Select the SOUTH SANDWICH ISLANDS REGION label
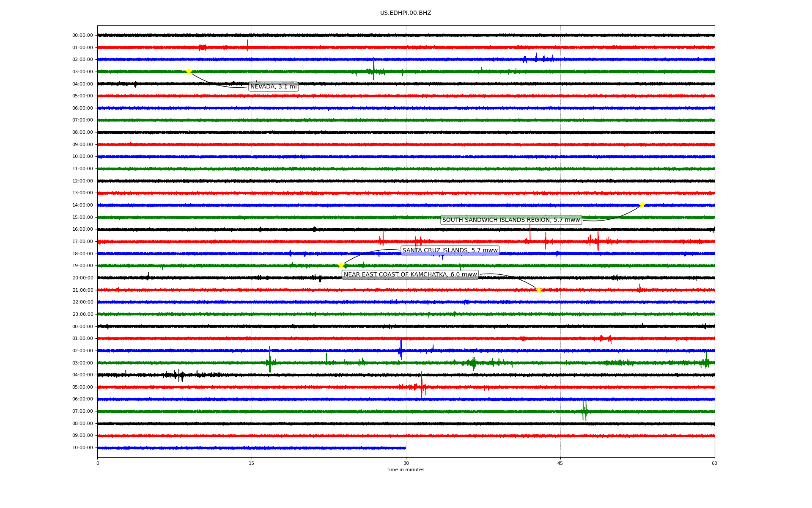The width and height of the screenshot is (812, 508). coord(511,220)
